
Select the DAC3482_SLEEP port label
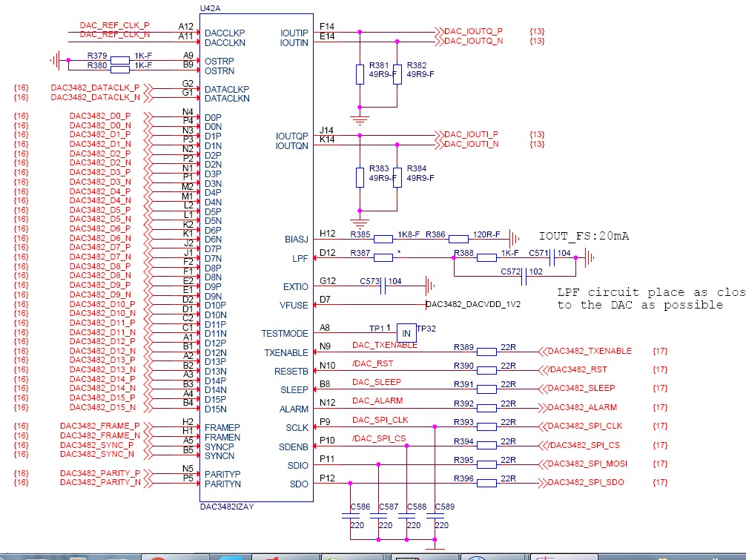581,388
